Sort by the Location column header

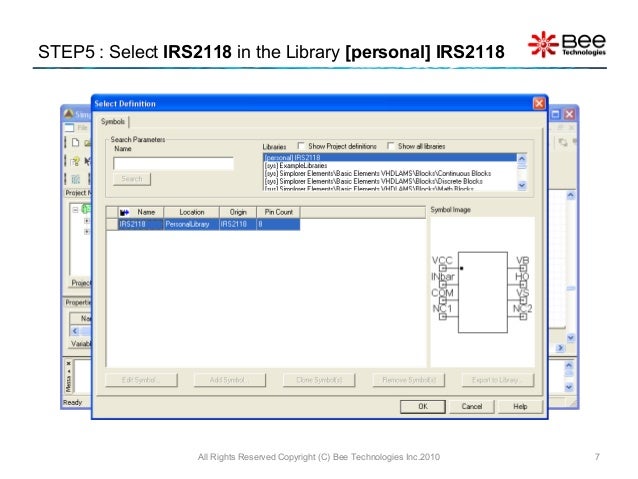coord(192,212)
